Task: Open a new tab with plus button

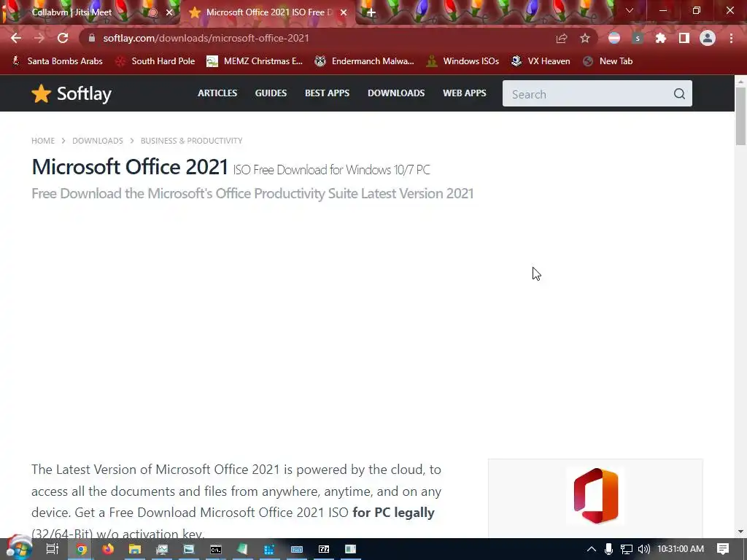Action: click(371, 12)
